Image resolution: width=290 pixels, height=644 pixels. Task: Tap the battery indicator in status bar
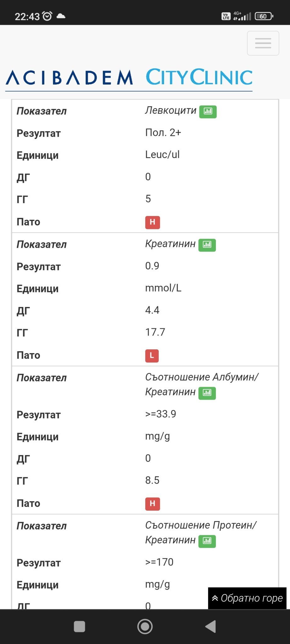click(264, 16)
